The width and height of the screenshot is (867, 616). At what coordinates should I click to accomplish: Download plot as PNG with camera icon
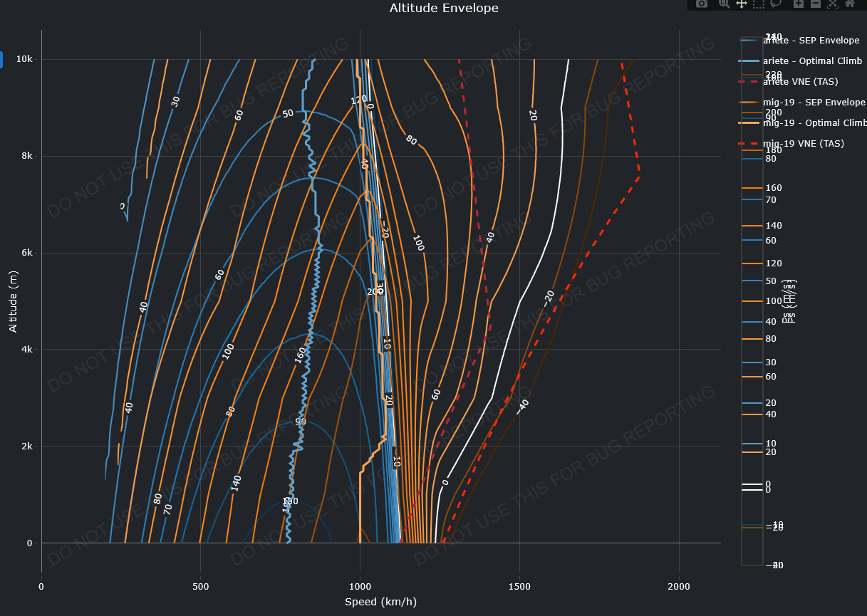pyautogui.click(x=702, y=4)
